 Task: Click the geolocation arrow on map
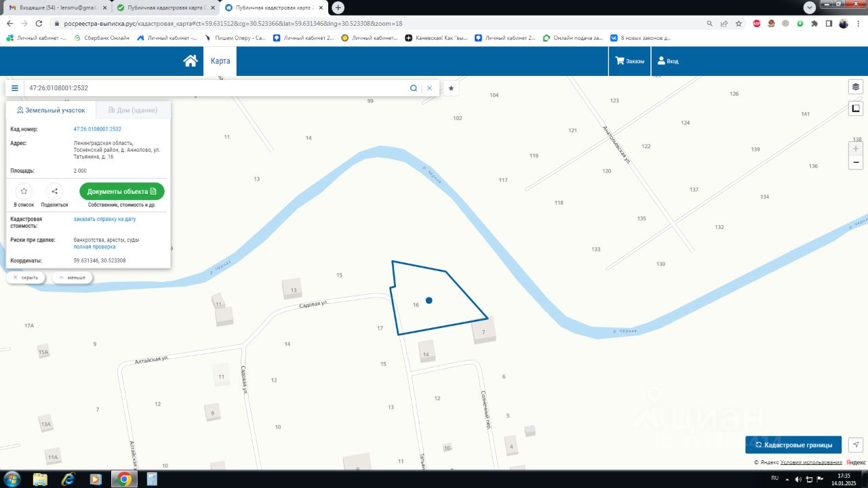(856, 445)
